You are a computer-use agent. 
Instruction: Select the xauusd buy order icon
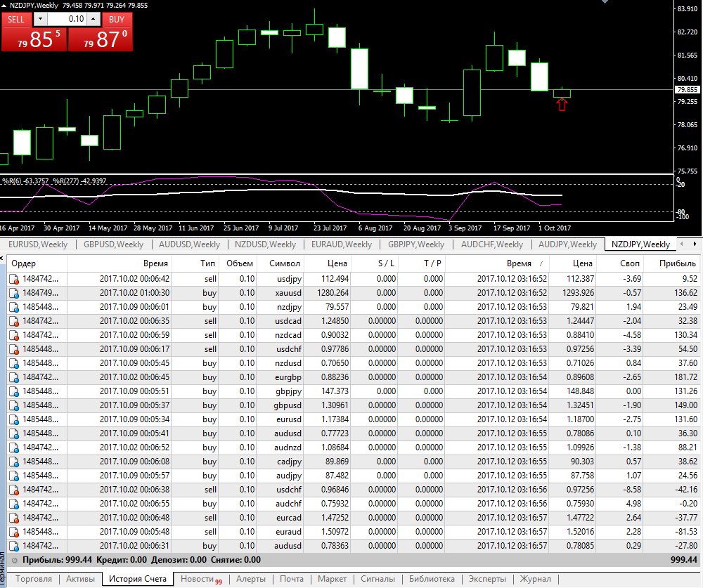(14, 293)
